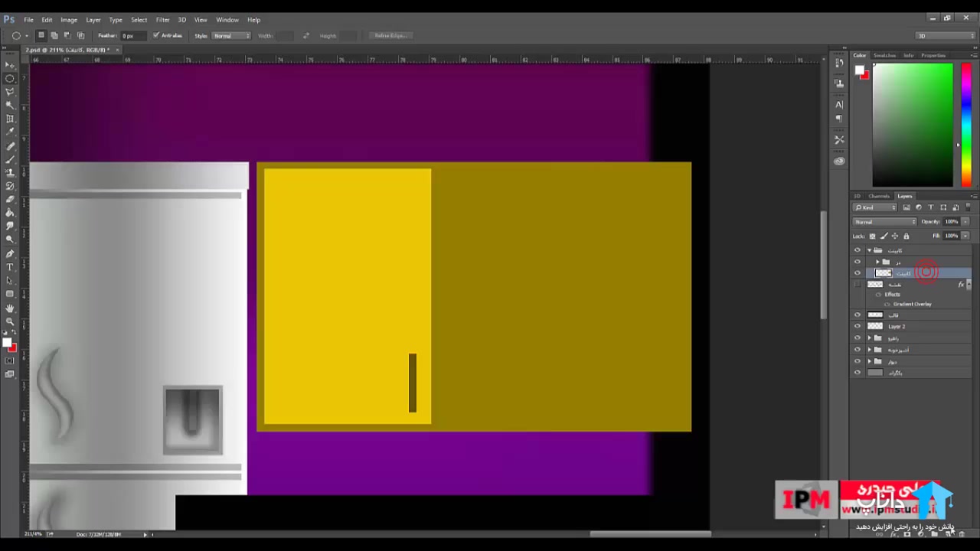Open the Opacity slider dropdown arrow
980x551 pixels.
(x=965, y=222)
